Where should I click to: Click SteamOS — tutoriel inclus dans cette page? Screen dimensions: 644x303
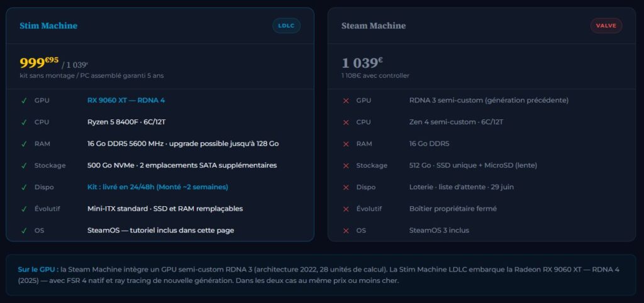pos(160,230)
